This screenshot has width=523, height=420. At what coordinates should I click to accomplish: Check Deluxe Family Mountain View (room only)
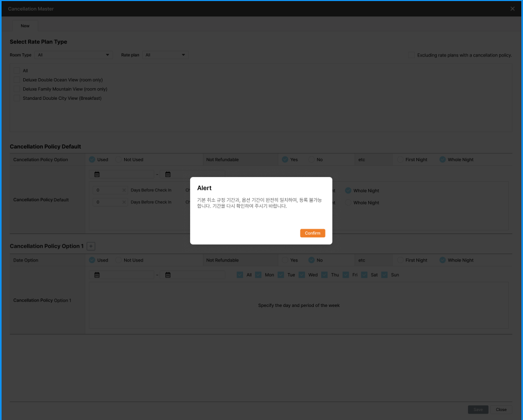tap(17, 89)
